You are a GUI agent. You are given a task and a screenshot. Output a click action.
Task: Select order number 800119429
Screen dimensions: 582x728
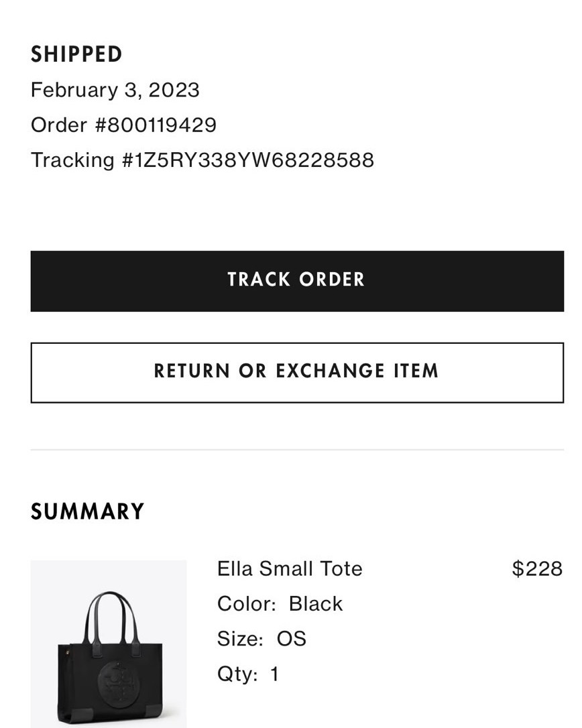click(x=156, y=125)
